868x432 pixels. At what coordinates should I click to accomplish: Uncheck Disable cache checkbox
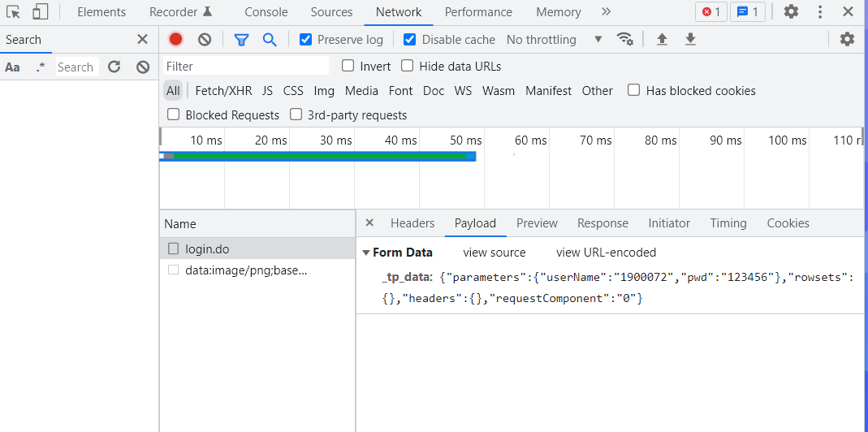pos(410,39)
